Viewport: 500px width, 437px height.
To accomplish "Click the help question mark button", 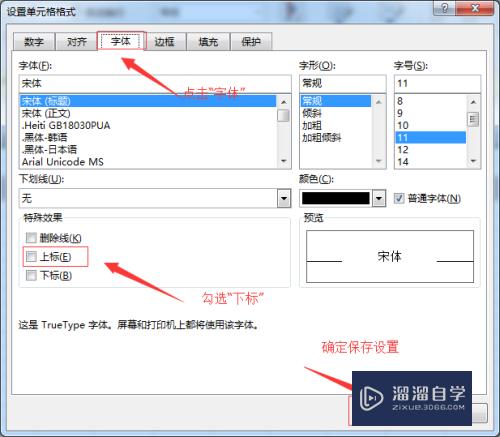I will tap(444, 8).
